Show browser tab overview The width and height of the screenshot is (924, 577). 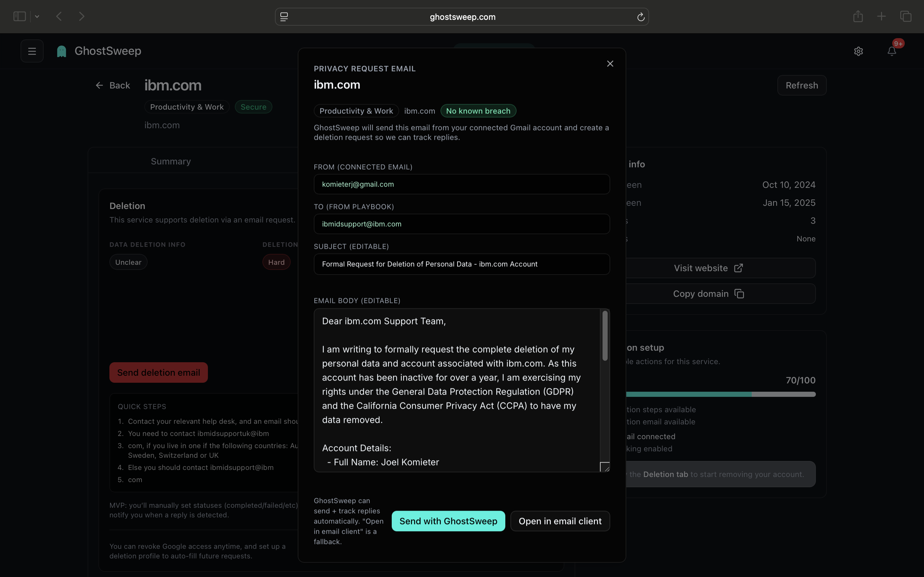tap(906, 16)
